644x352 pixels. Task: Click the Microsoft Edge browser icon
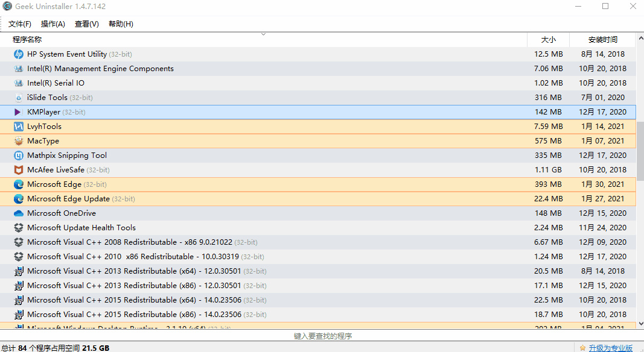point(19,184)
